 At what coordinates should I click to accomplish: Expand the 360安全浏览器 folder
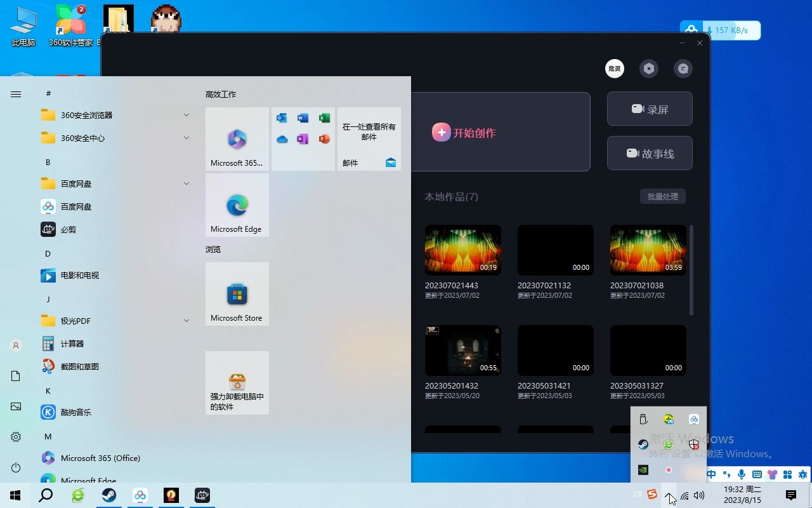coord(114,115)
